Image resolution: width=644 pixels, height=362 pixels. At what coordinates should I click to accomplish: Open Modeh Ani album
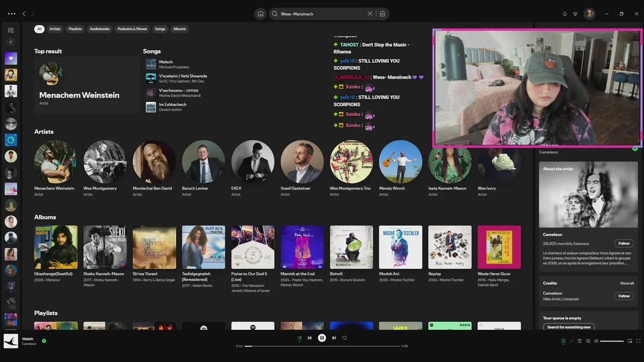400,254
